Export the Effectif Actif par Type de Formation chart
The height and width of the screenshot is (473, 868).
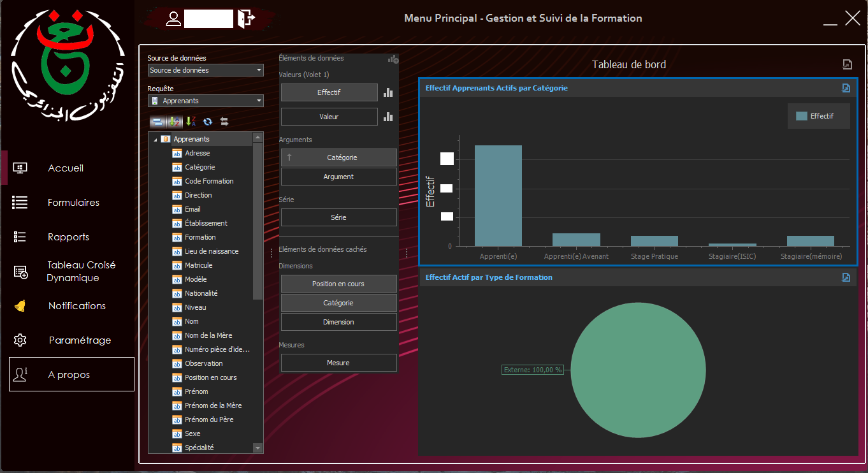(x=846, y=277)
